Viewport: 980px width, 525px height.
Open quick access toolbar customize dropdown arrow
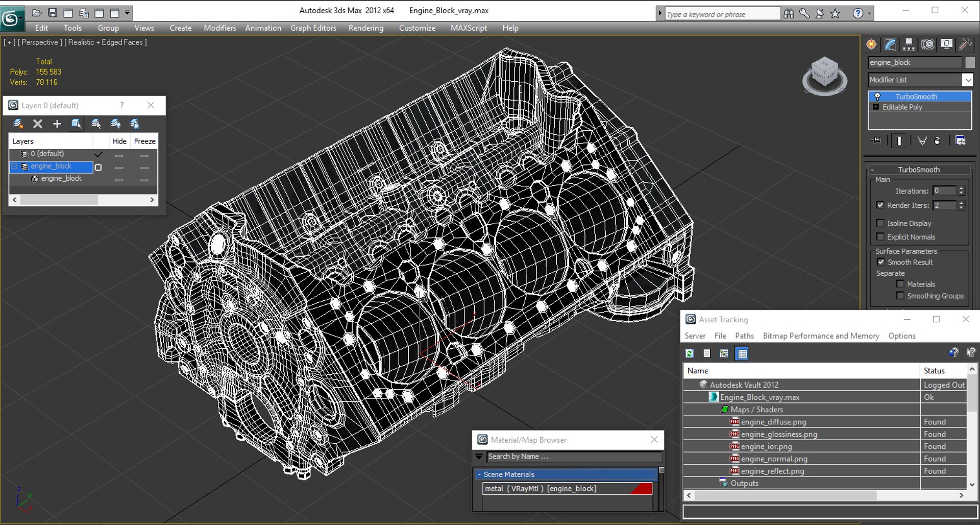coord(128,13)
